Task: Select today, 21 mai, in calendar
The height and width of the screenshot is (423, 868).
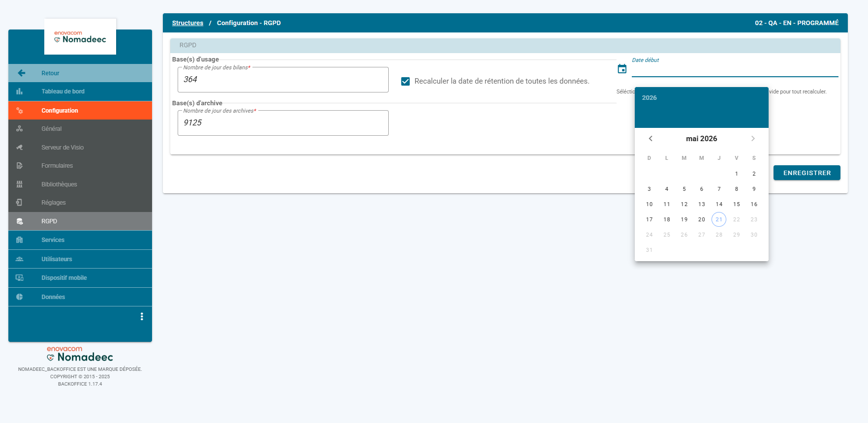Action: [x=719, y=219]
